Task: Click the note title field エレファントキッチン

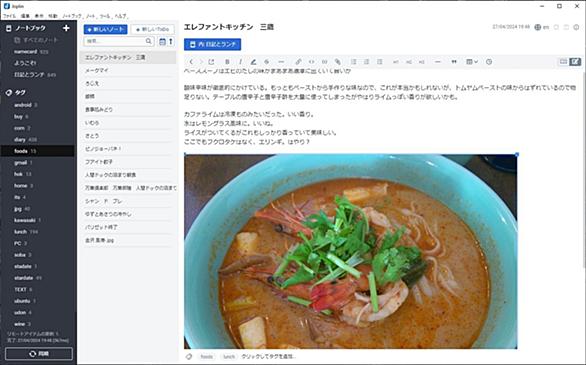Action: [x=229, y=27]
